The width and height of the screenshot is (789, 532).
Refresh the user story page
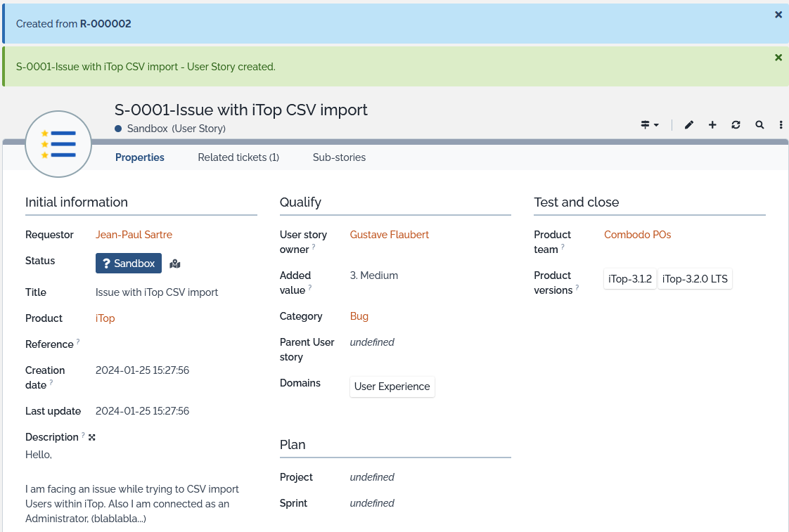coord(736,125)
